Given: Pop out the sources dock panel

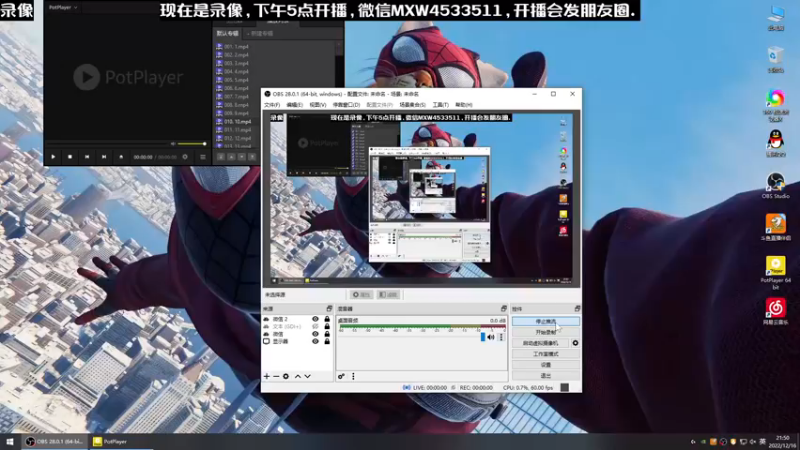Looking at the screenshot, I should tap(329, 309).
